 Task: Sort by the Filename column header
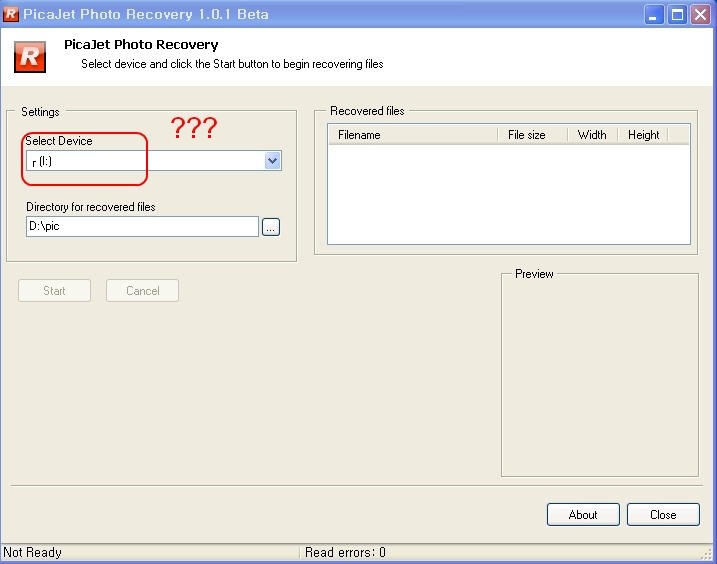coord(412,135)
